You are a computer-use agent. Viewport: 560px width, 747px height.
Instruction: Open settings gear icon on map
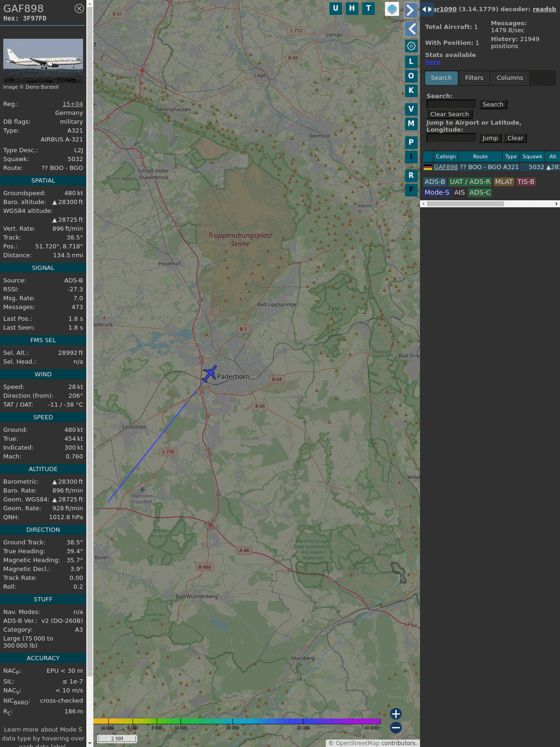(x=411, y=46)
